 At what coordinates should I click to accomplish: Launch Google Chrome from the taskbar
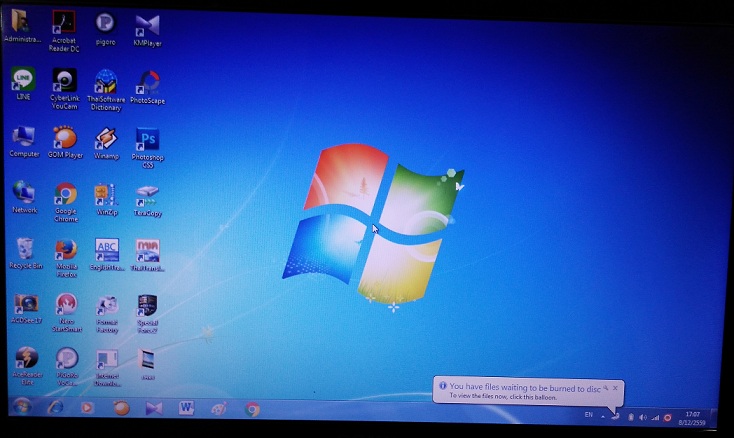[x=252, y=409]
